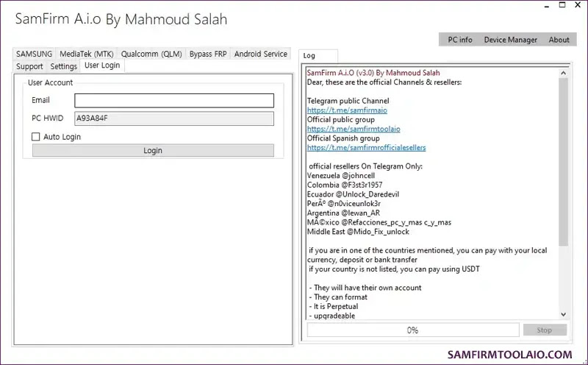Viewport: 588px width, 365px height.
Task: Click the 'Colombia @F3st3r1957' log line
Action: click(345, 185)
